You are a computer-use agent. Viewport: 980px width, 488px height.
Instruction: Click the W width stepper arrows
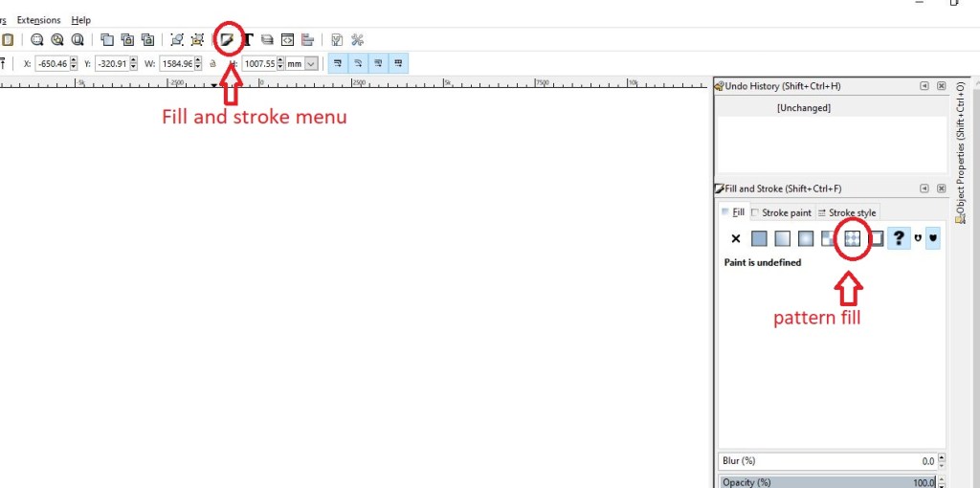[198, 64]
